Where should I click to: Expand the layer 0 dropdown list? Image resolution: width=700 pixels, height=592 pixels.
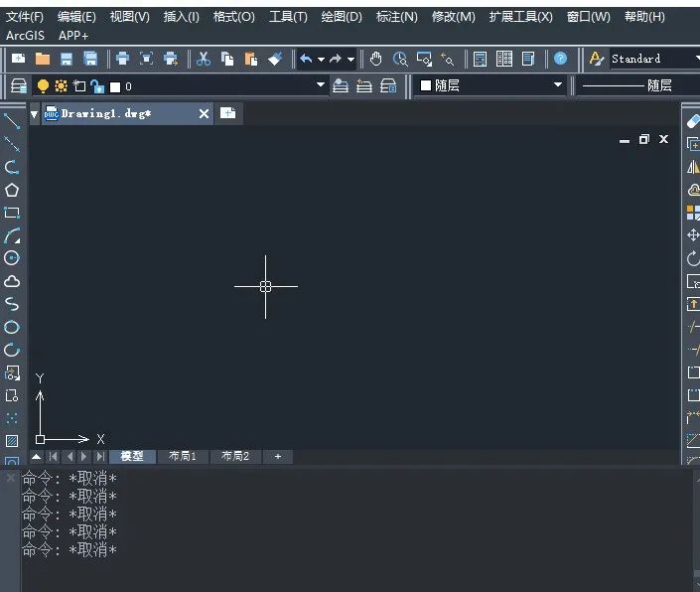coord(320,84)
